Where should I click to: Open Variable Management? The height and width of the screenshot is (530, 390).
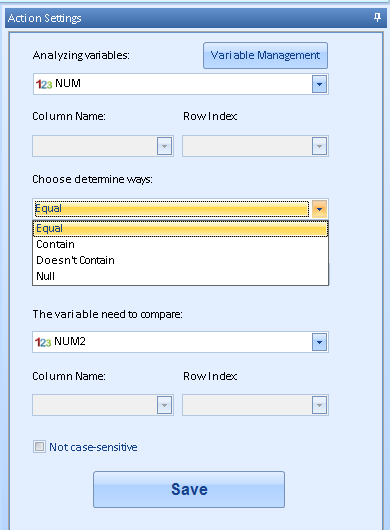coord(265,55)
